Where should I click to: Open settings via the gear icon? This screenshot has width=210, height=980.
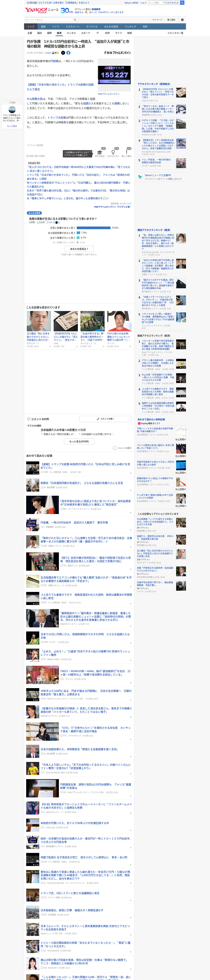pyautogui.click(x=182, y=20)
